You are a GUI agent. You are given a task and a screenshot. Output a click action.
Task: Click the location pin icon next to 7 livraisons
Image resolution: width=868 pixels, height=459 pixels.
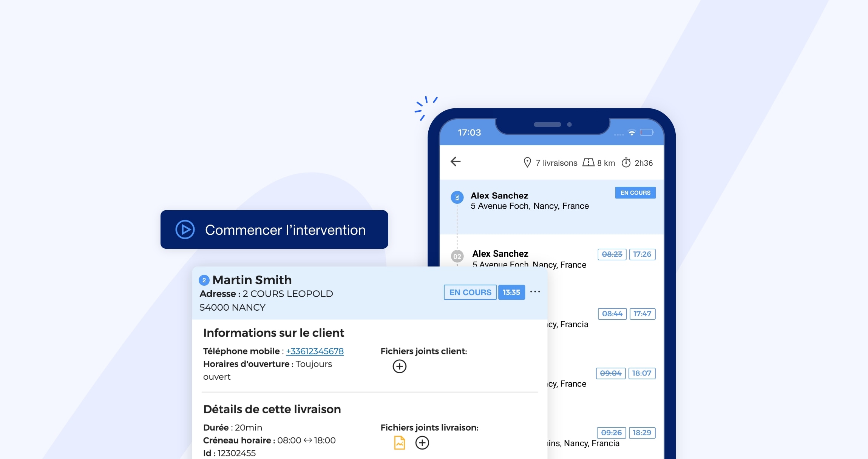(527, 163)
